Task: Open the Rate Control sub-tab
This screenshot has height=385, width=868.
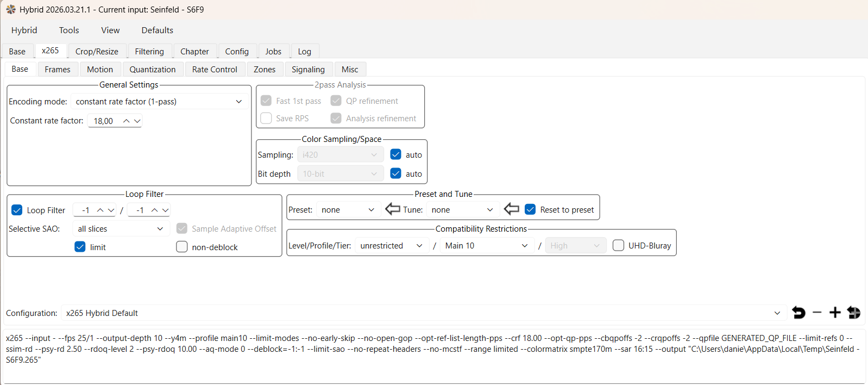Action: pyautogui.click(x=215, y=70)
